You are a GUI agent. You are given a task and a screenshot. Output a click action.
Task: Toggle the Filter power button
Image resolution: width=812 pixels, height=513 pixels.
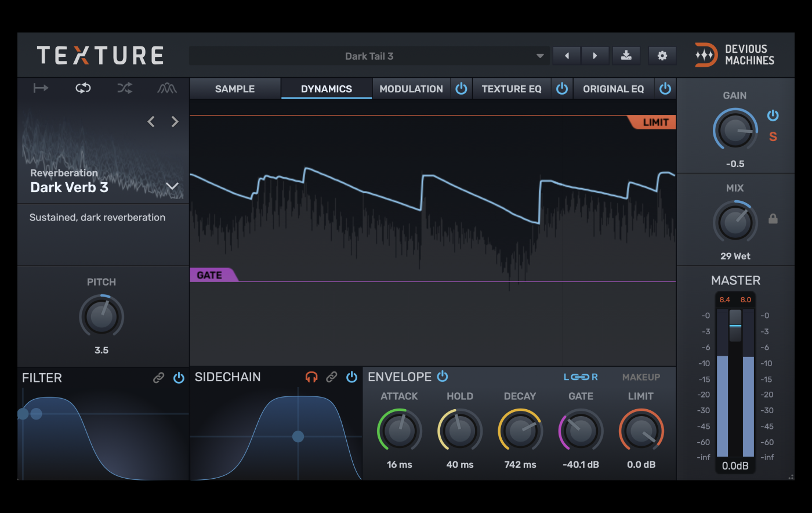179,378
